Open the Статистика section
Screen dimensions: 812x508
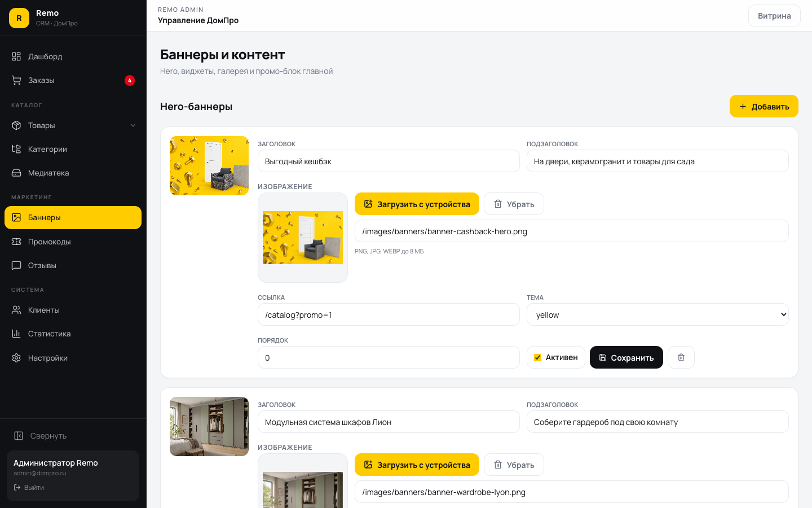pos(73,334)
